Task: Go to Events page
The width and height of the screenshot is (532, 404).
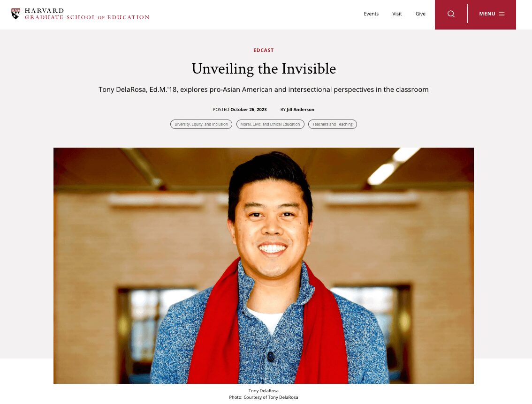Action: point(371,14)
